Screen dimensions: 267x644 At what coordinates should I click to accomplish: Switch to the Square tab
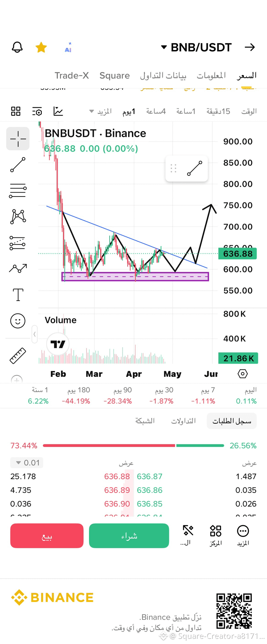click(114, 75)
